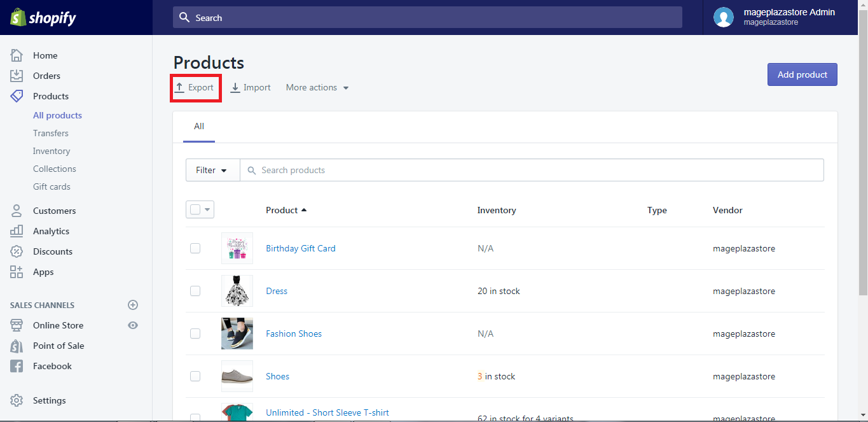
Task: Click the Analytics bar chart icon
Action: click(17, 231)
